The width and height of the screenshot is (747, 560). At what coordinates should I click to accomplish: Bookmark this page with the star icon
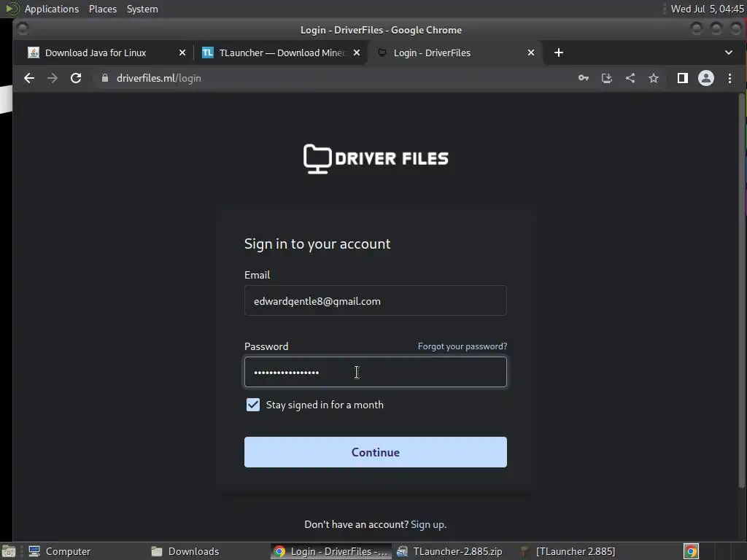(653, 78)
